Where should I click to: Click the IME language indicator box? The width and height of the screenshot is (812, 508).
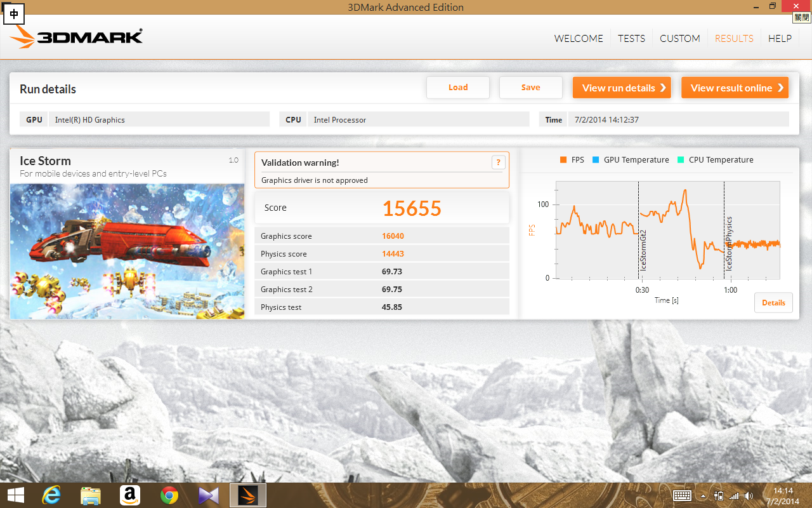coord(14,13)
